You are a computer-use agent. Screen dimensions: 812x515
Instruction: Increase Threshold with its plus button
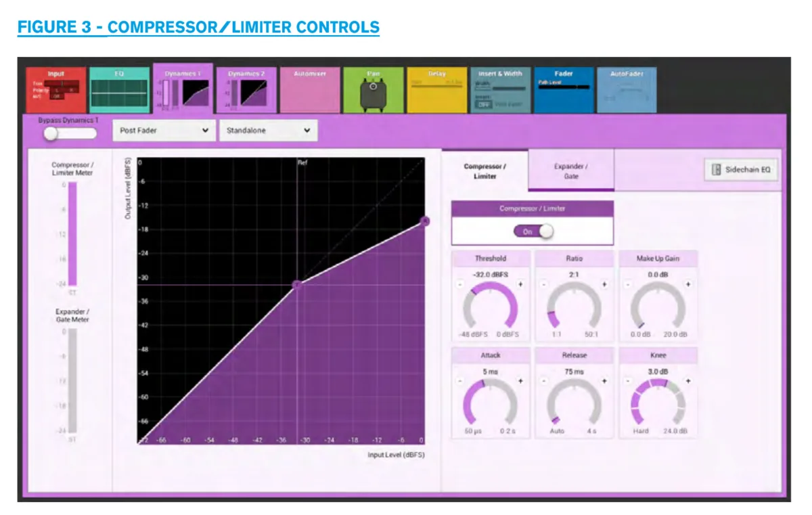coord(520,284)
